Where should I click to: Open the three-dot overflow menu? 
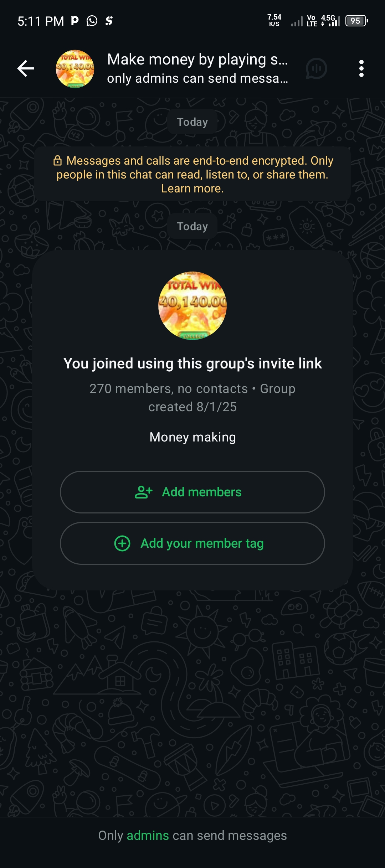pos(361,68)
